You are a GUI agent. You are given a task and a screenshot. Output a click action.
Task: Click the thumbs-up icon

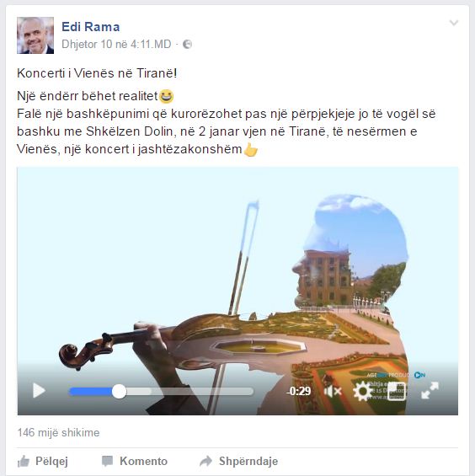24,461
